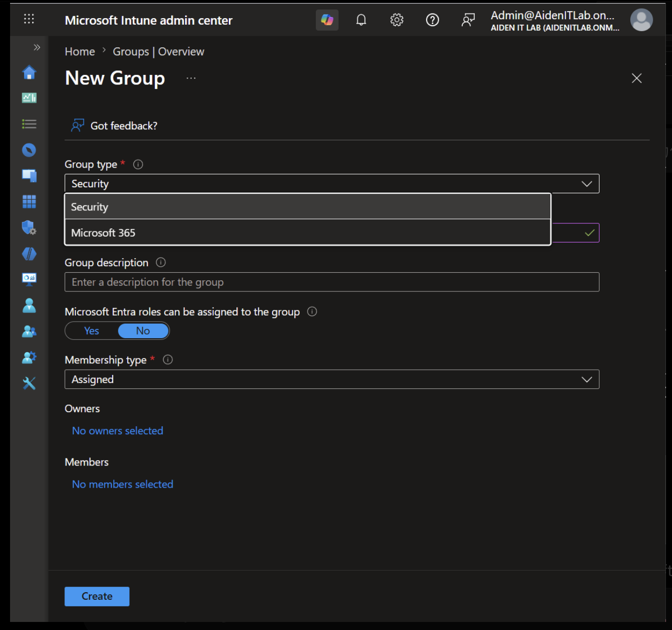This screenshot has width=672, height=630.
Task: Close the New Group pane
Action: (637, 78)
